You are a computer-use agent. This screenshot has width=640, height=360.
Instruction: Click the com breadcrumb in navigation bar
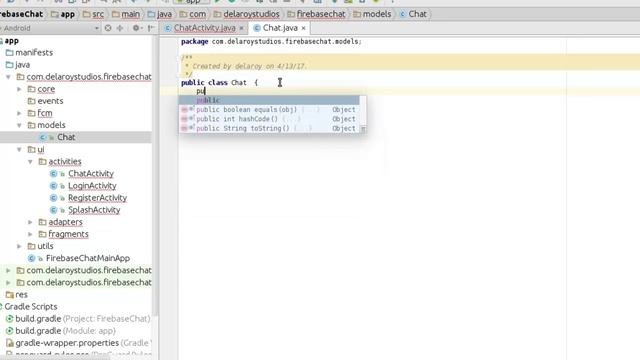tap(193, 14)
